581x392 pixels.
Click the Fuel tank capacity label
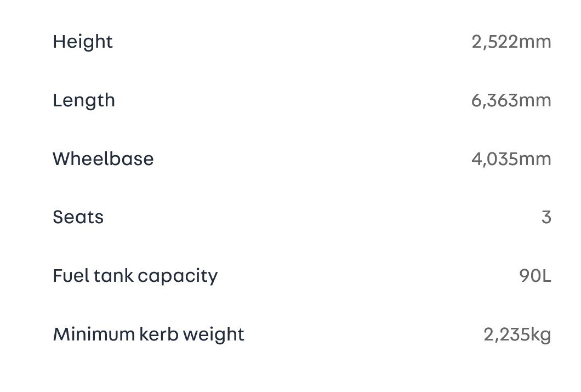[x=135, y=276]
